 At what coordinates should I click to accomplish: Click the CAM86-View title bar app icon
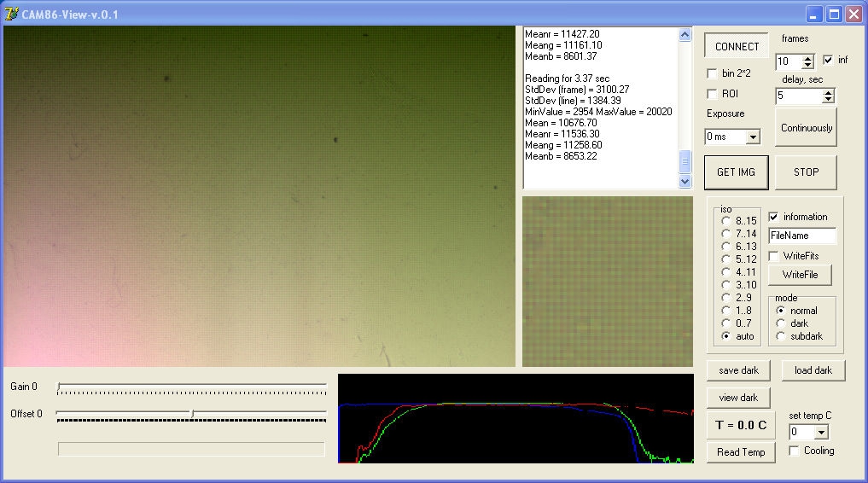tap(12, 14)
